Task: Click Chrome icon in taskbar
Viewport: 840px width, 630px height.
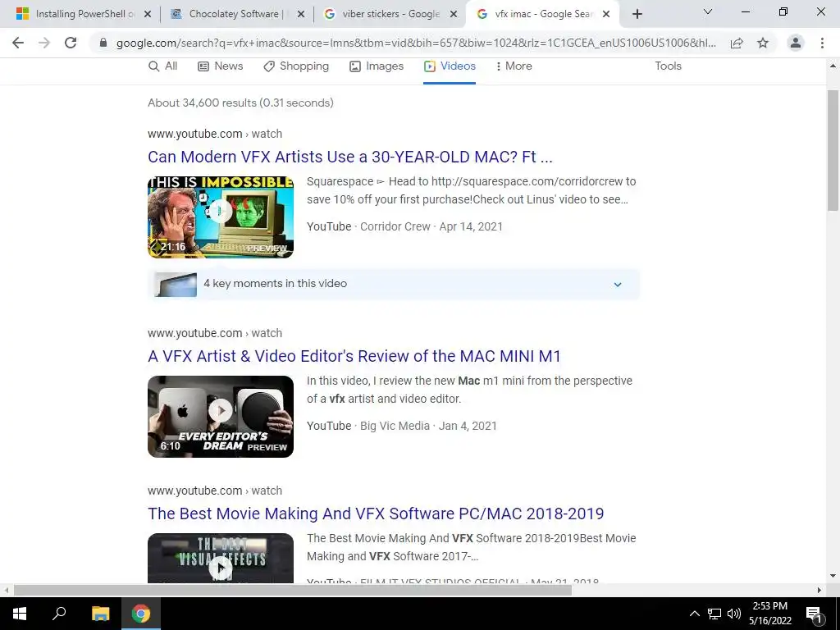Action: [x=141, y=614]
